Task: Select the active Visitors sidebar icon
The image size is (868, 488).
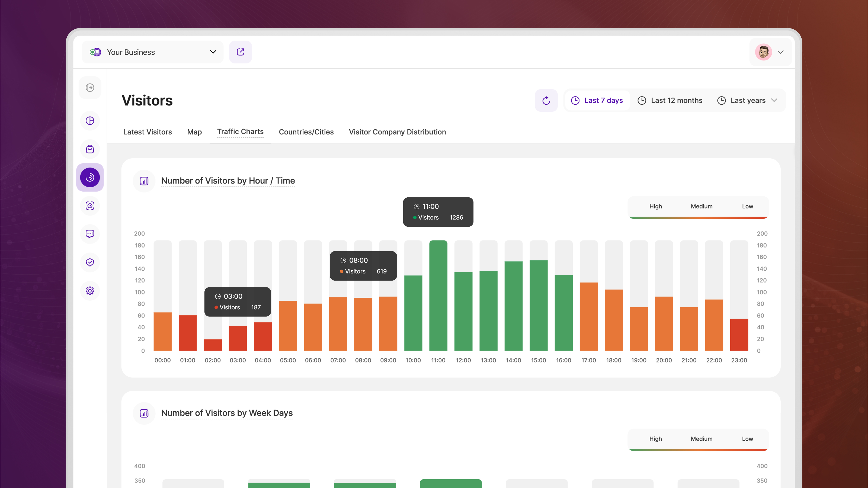Action: (90, 178)
